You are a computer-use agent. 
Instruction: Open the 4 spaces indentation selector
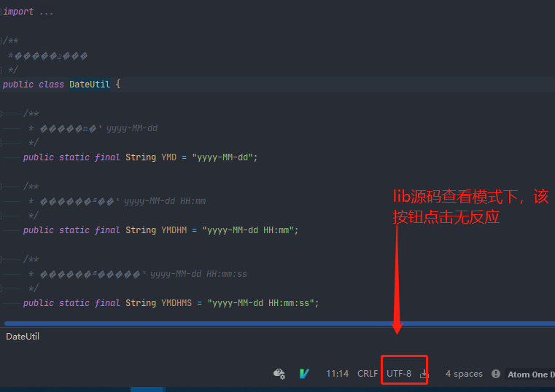pos(464,374)
